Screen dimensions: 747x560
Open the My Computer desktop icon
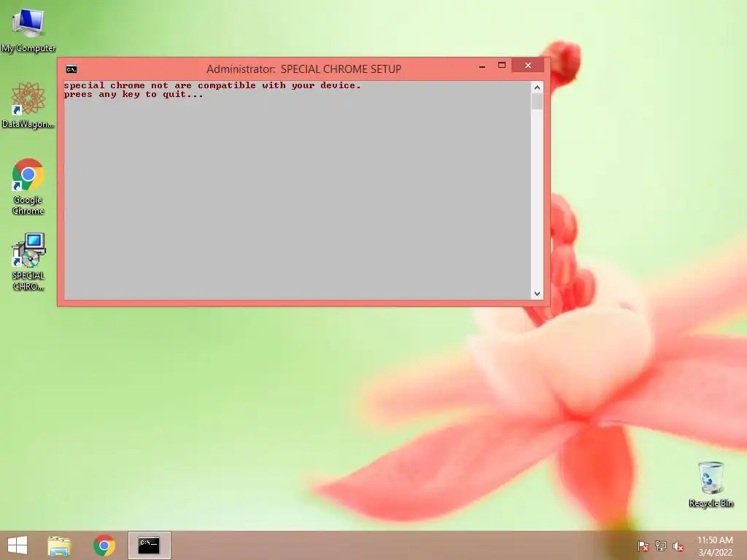[x=28, y=29]
